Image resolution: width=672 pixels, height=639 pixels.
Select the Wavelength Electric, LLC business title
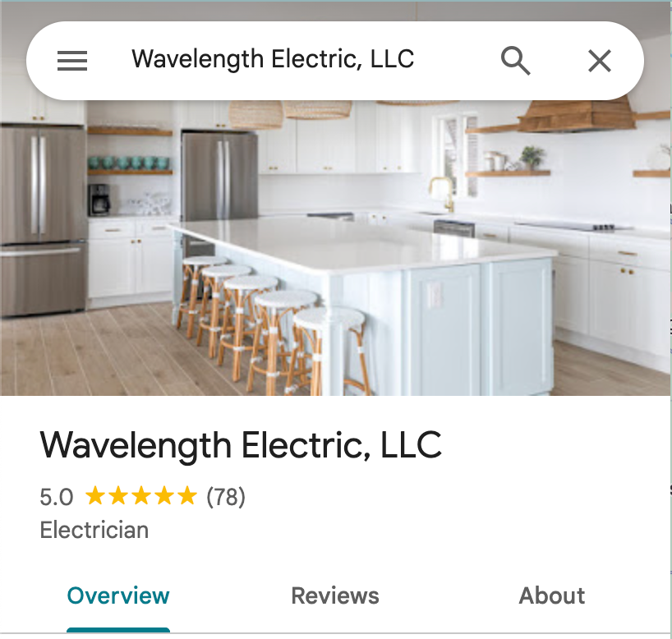coord(241,446)
